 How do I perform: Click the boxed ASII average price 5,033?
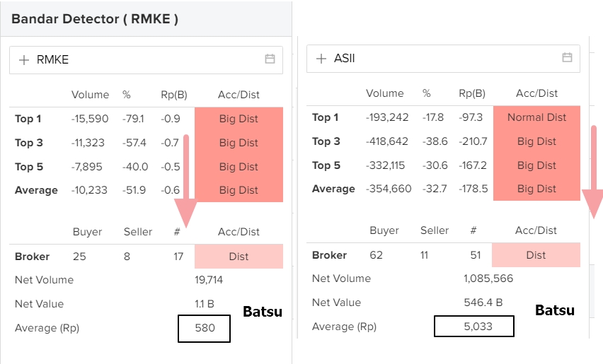(x=473, y=327)
